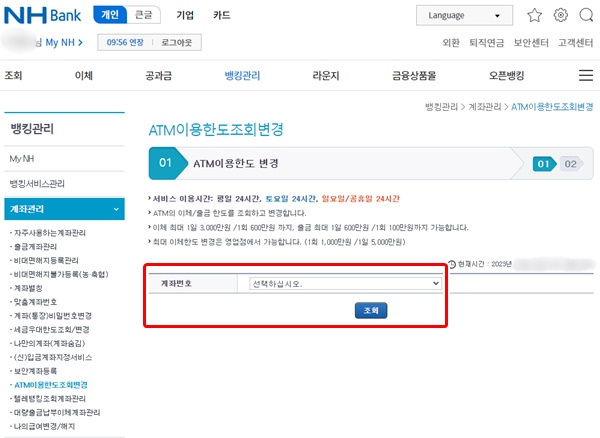The height and width of the screenshot is (438, 600).
Task: Click 로그아웃 logout button
Action: 176,42
